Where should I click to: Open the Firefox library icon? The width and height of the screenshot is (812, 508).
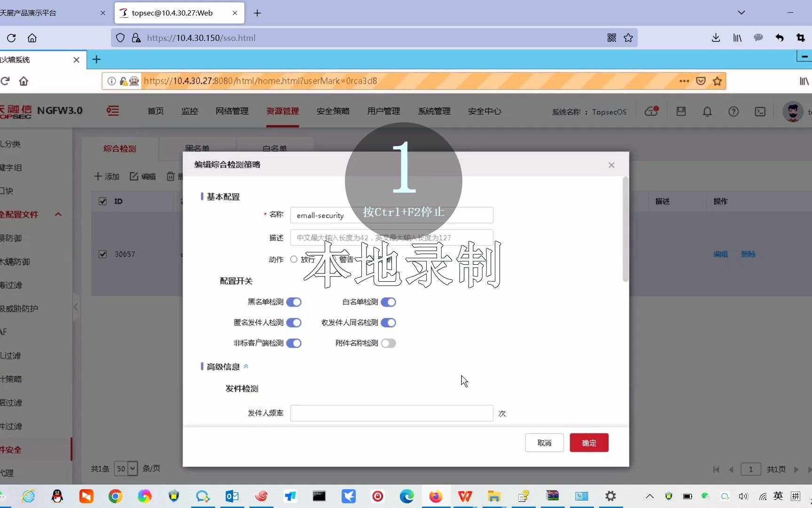tap(737, 38)
